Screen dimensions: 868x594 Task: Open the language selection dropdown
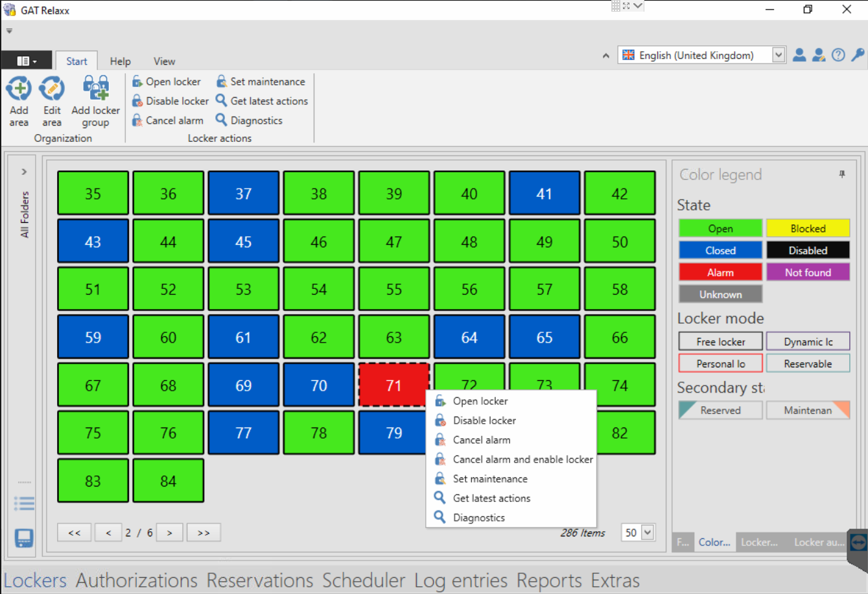(779, 55)
